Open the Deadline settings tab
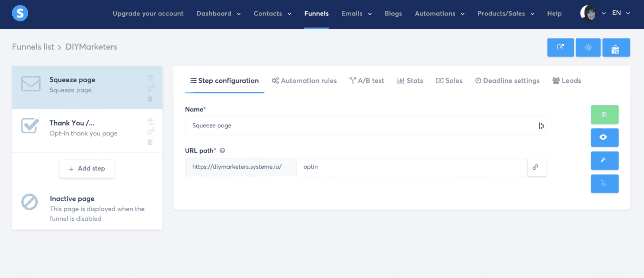This screenshot has width=644, height=278. (507, 81)
